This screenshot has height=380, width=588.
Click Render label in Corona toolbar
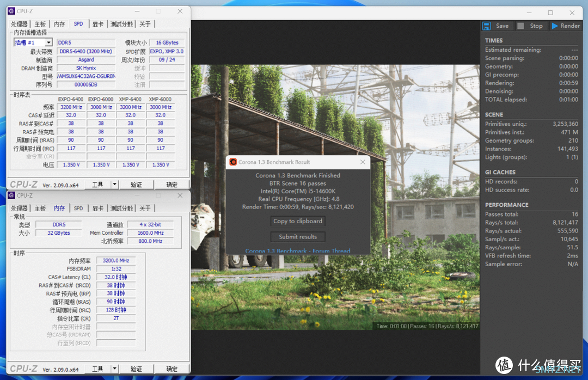pyautogui.click(x=570, y=26)
